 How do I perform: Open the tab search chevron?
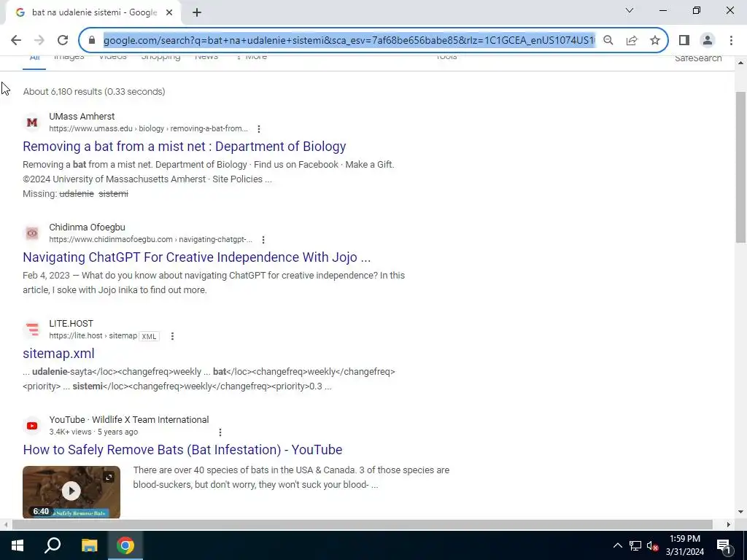point(630,10)
